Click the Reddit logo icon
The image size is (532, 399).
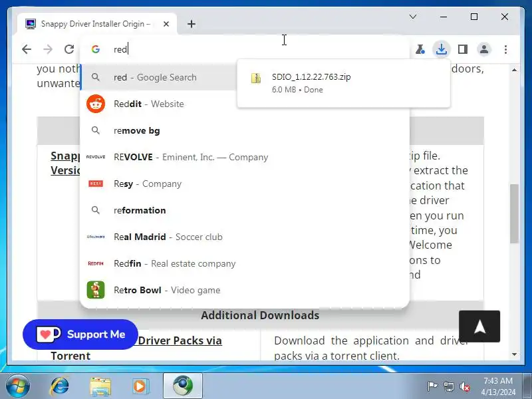(96, 104)
